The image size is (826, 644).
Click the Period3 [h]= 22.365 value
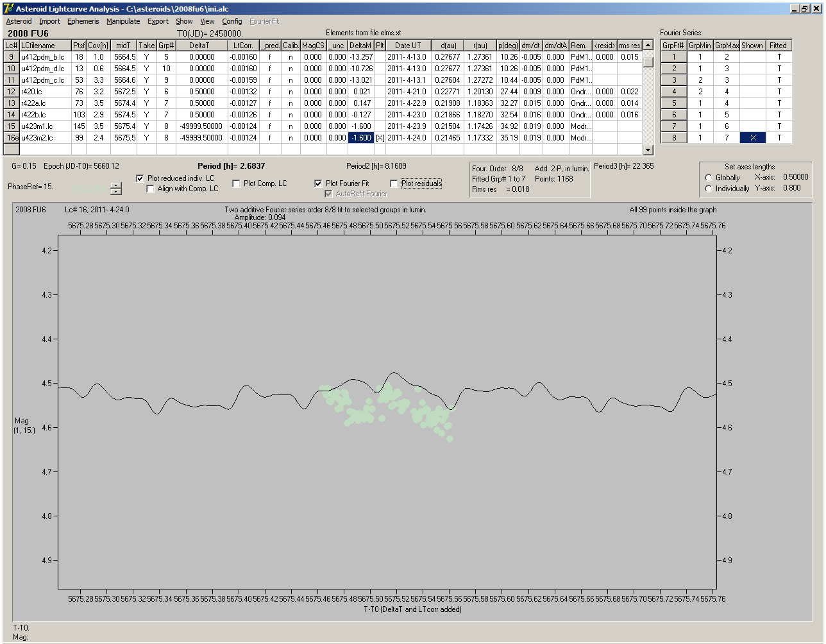point(624,166)
